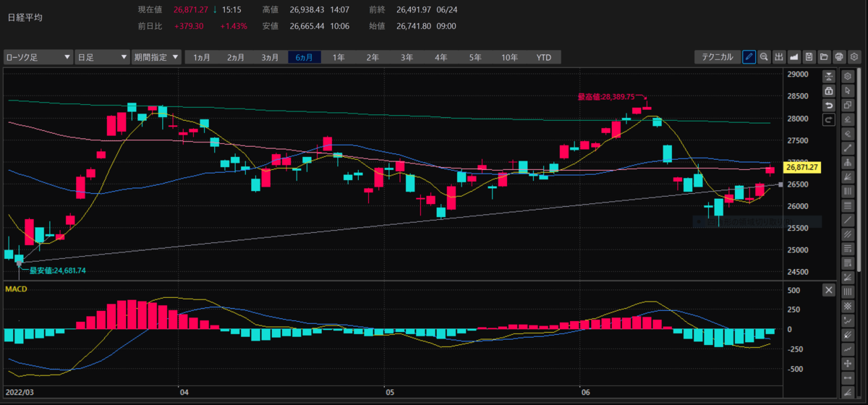Click the 日経平均 index name
This screenshot has height=405, width=868.
tap(25, 17)
